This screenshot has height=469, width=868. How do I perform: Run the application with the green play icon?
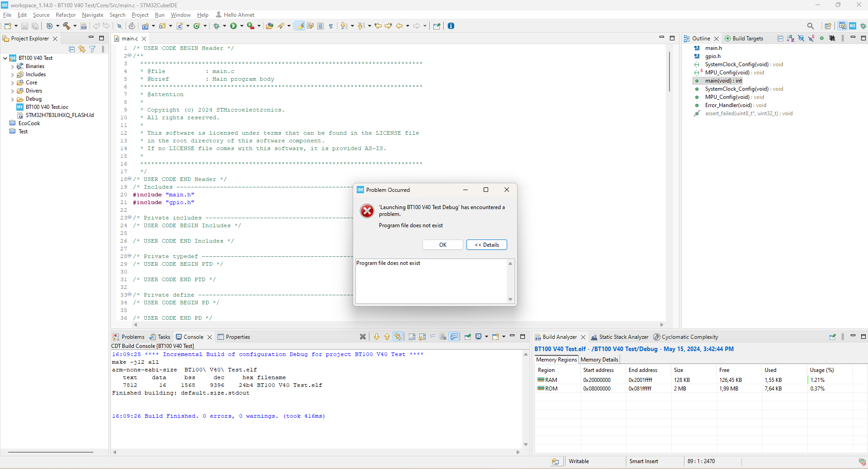[235, 26]
